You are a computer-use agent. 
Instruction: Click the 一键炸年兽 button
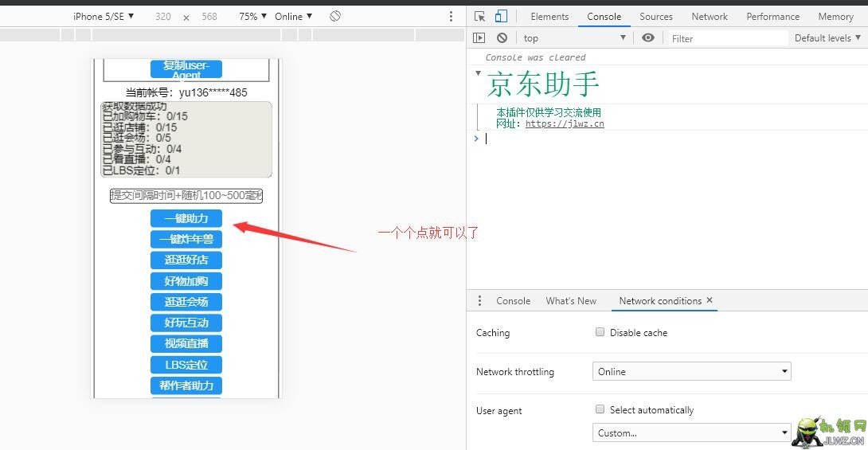tap(186, 239)
